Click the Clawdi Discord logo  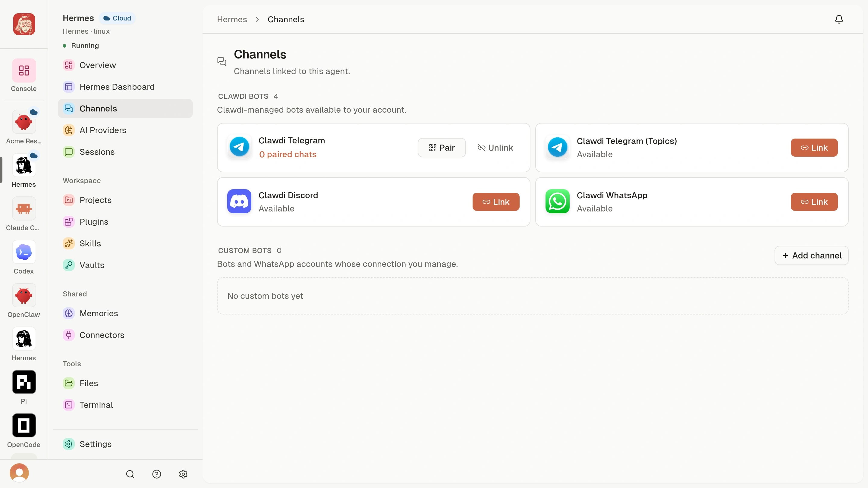pyautogui.click(x=239, y=202)
